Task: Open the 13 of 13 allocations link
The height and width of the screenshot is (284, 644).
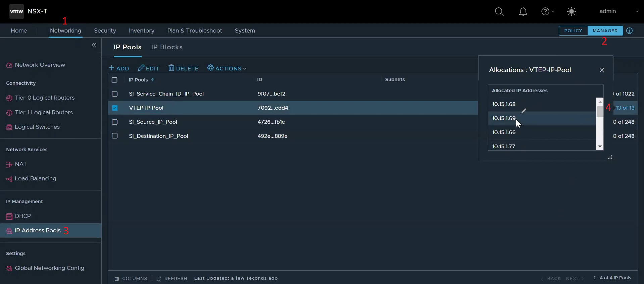Action: pos(625,108)
